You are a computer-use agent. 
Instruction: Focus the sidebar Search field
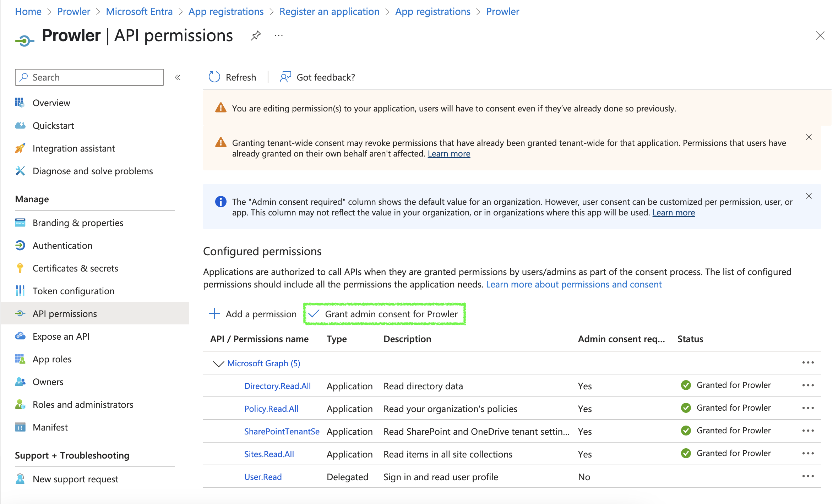[89, 77]
